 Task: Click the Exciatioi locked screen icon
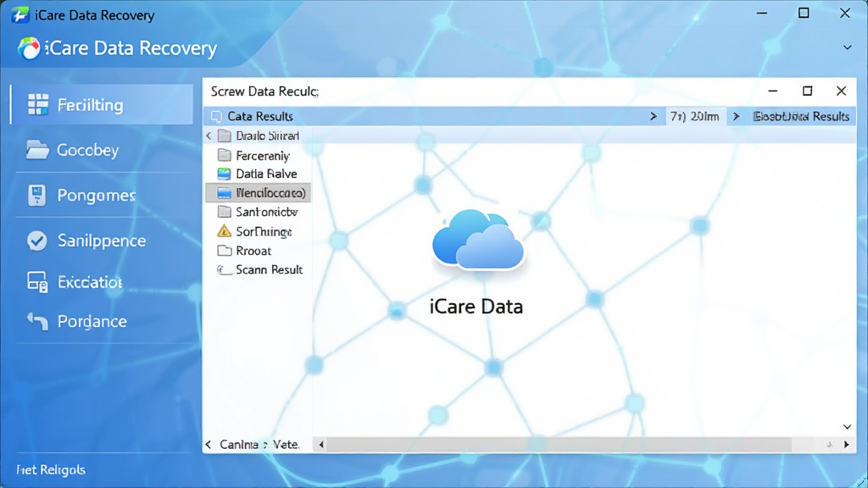[37, 281]
